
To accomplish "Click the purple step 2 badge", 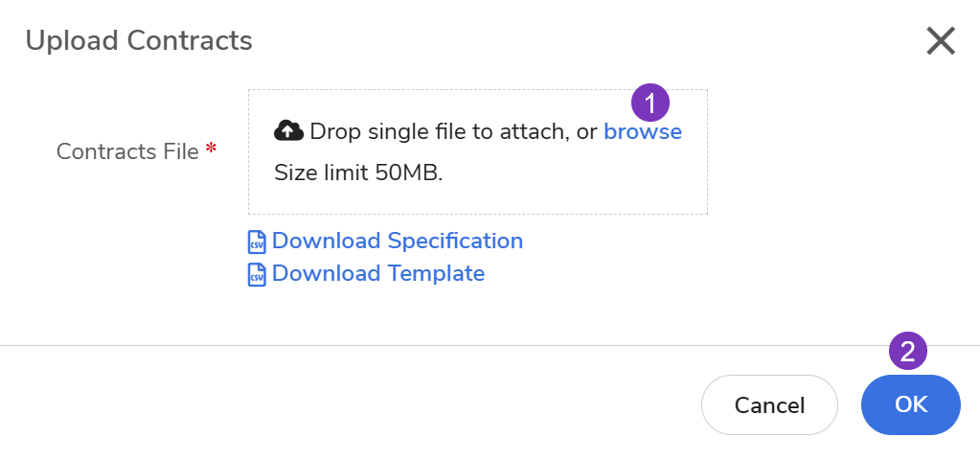I will pyautogui.click(x=908, y=351).
